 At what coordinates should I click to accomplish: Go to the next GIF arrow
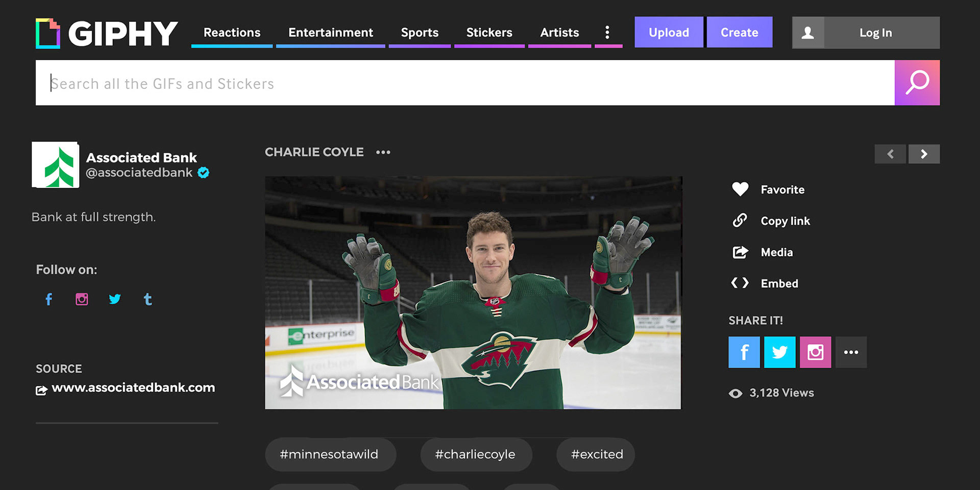coord(924,154)
